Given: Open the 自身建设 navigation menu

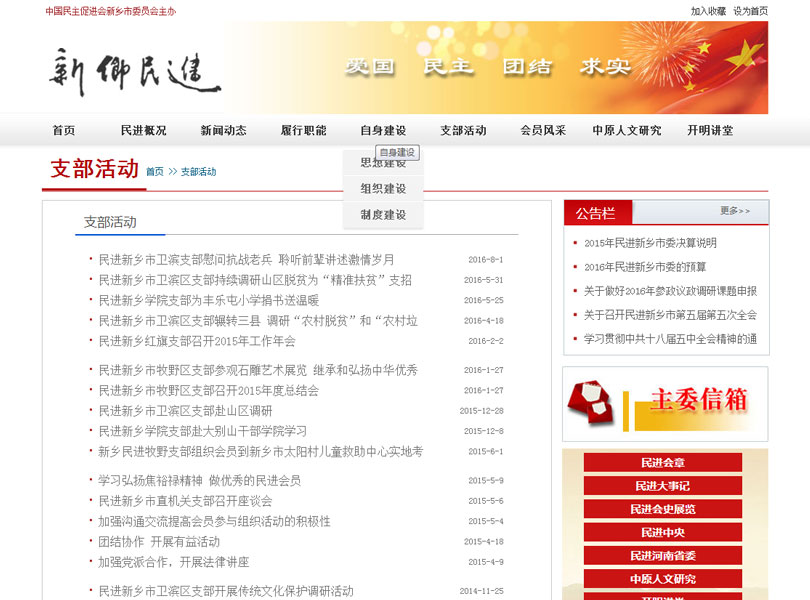Looking at the screenshot, I should click(x=383, y=130).
